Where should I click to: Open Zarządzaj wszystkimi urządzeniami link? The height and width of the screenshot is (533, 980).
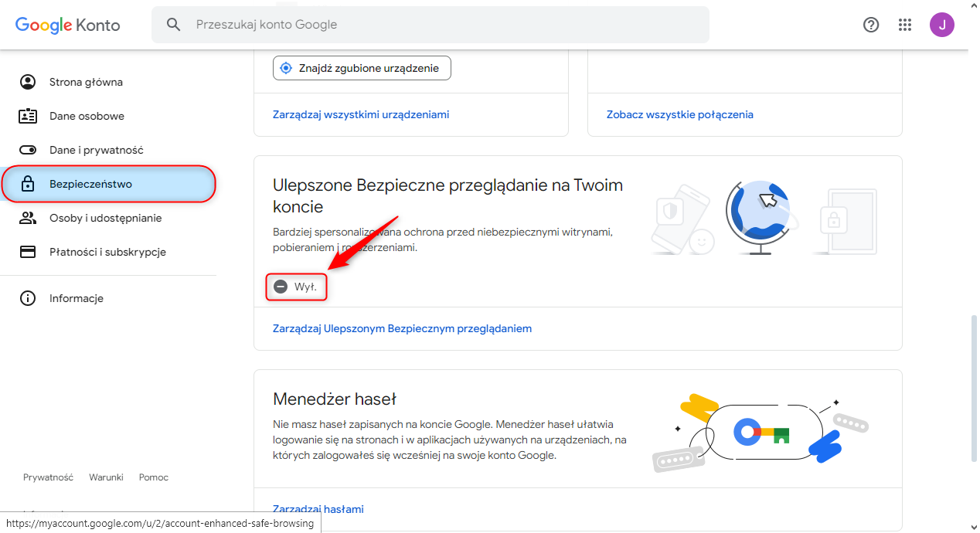(361, 114)
